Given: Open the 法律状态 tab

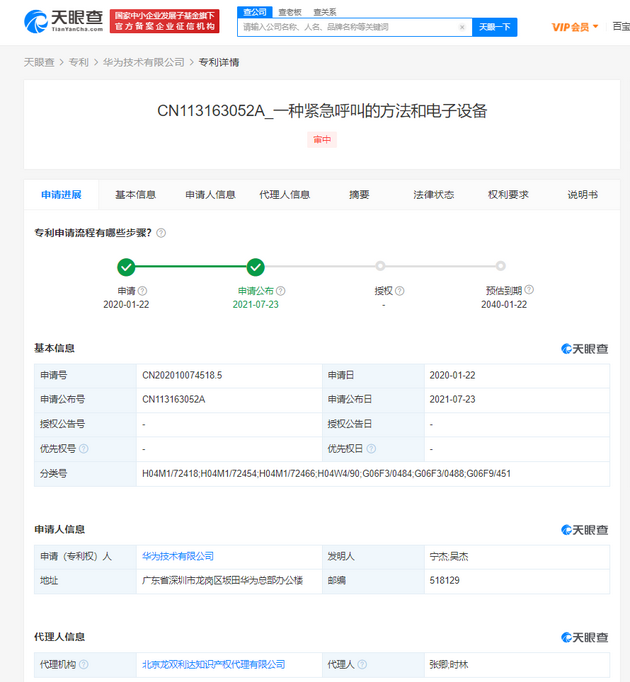Looking at the screenshot, I should pos(434,194).
